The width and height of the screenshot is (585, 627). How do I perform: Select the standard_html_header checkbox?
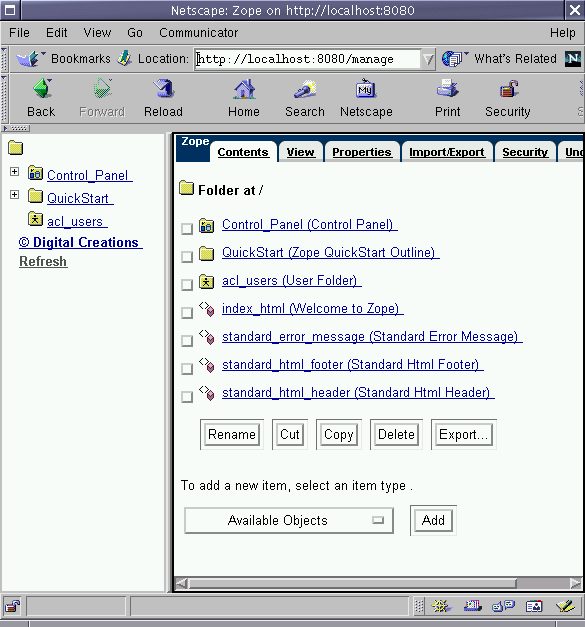[x=187, y=397]
